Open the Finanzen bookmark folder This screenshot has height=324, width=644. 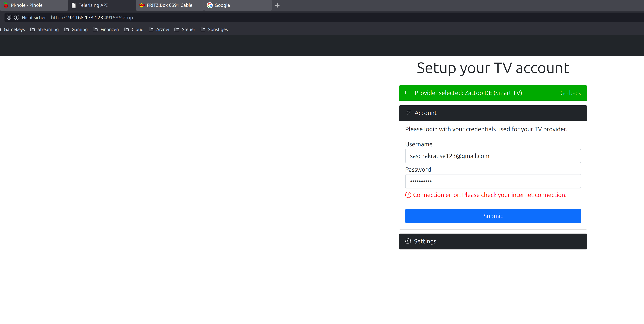click(x=106, y=29)
